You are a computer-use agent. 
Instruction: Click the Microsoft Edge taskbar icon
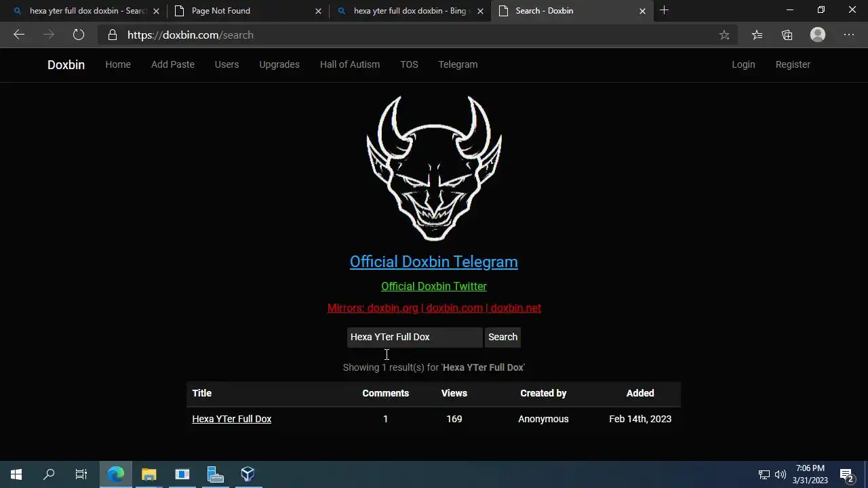pos(116,474)
